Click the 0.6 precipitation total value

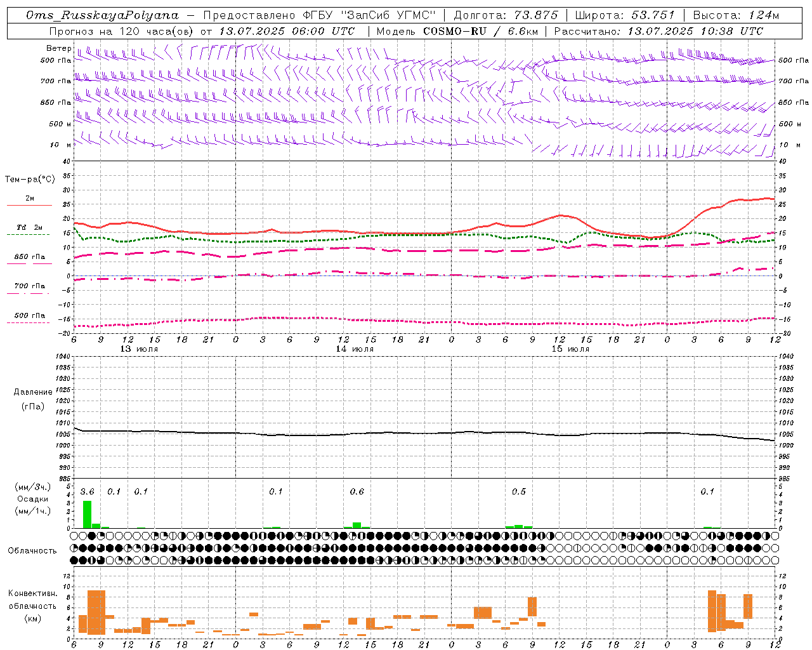coord(357,491)
